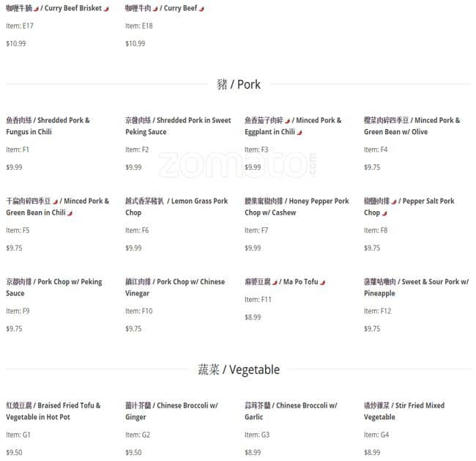Open Pork Chop w/ Chinese Vinegar item
Viewport: 476px width, 461px height.
point(175,287)
